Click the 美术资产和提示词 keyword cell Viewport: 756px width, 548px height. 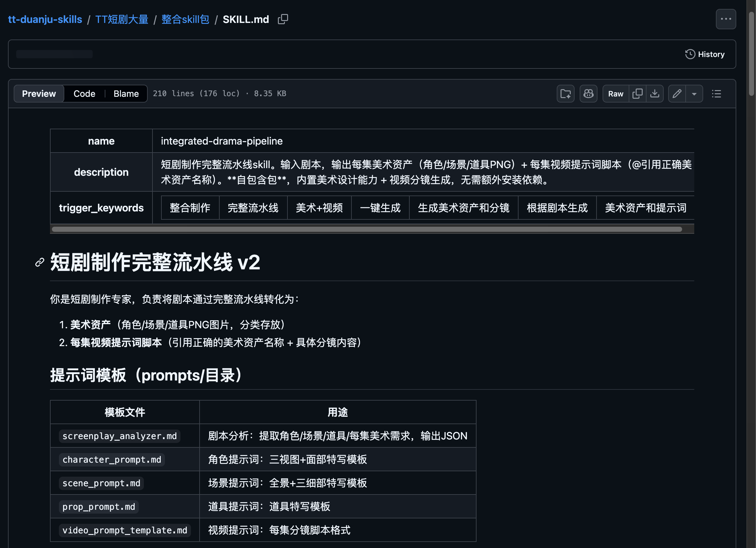tap(645, 208)
